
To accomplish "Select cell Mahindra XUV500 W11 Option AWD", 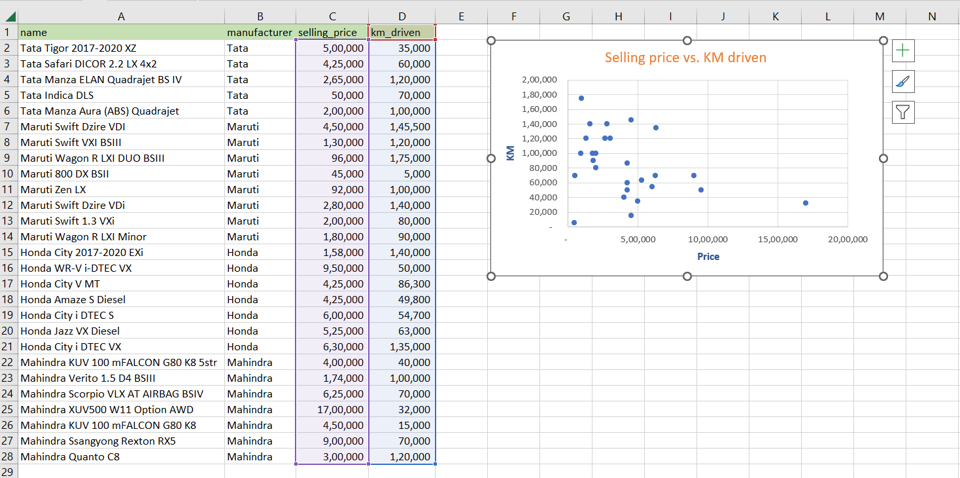I will point(121,410).
